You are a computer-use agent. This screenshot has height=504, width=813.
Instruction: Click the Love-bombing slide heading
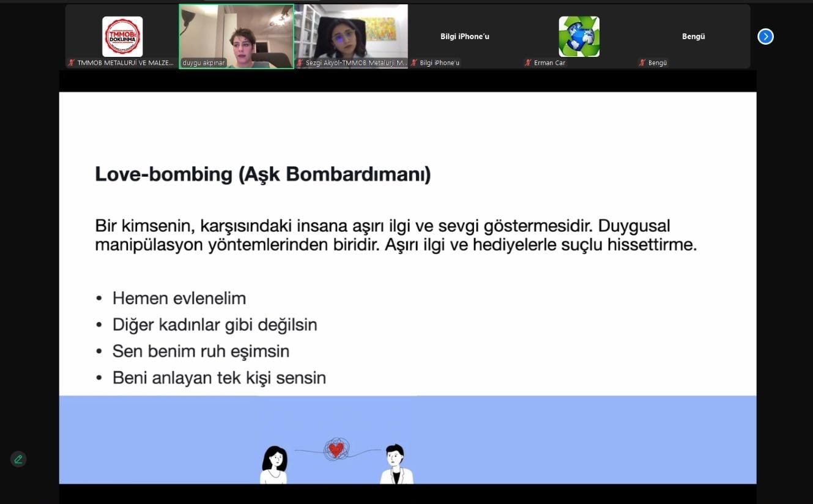(x=262, y=174)
